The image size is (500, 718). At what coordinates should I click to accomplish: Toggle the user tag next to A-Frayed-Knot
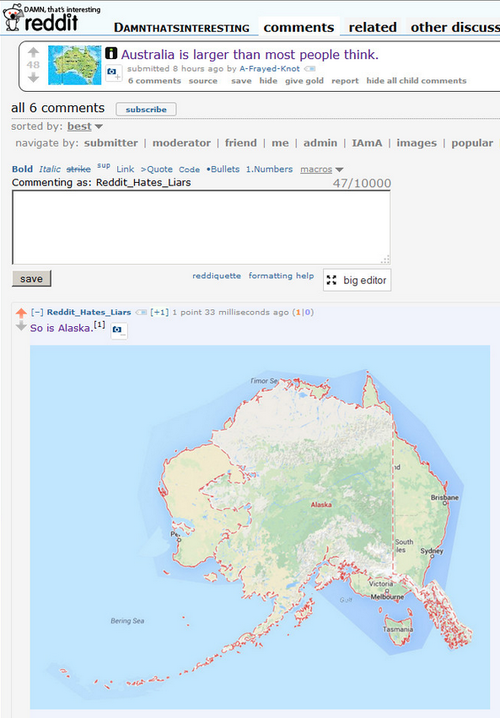tap(310, 69)
